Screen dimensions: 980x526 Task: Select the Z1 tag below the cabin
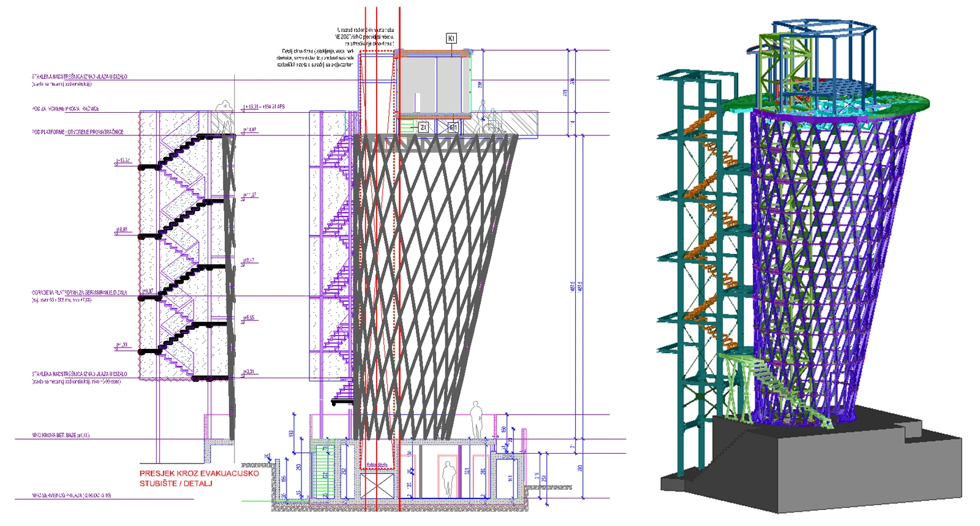tap(423, 128)
